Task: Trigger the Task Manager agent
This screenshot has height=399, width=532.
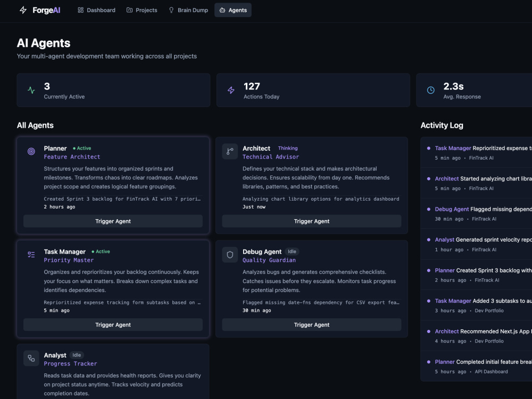Action: pos(113,325)
